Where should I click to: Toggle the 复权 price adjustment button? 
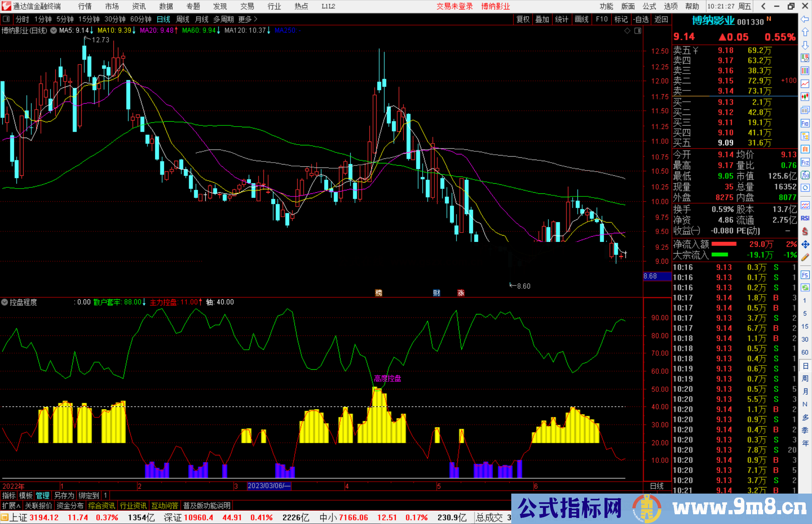[x=523, y=19]
